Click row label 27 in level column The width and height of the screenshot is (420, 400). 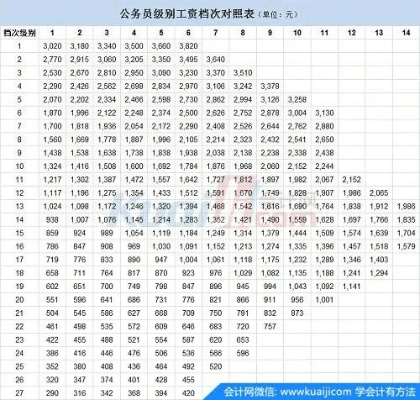tap(19, 393)
